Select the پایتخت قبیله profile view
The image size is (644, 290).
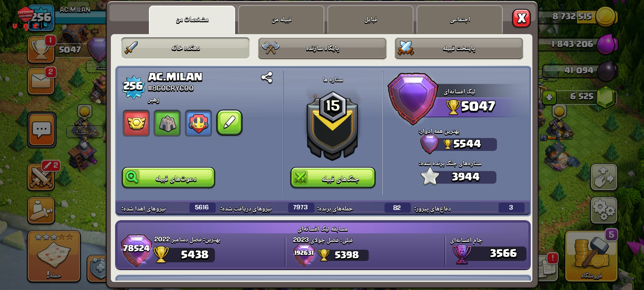[459, 48]
